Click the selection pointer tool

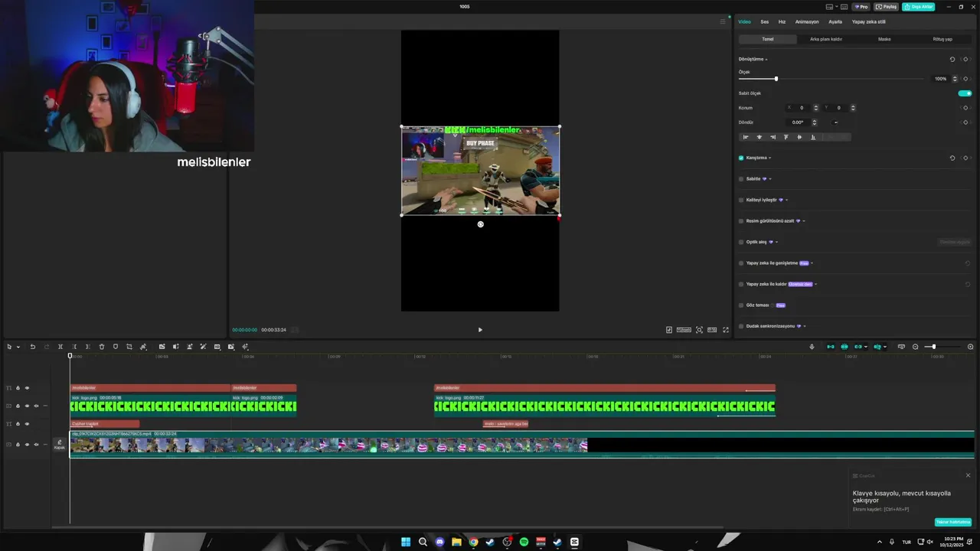(x=9, y=347)
